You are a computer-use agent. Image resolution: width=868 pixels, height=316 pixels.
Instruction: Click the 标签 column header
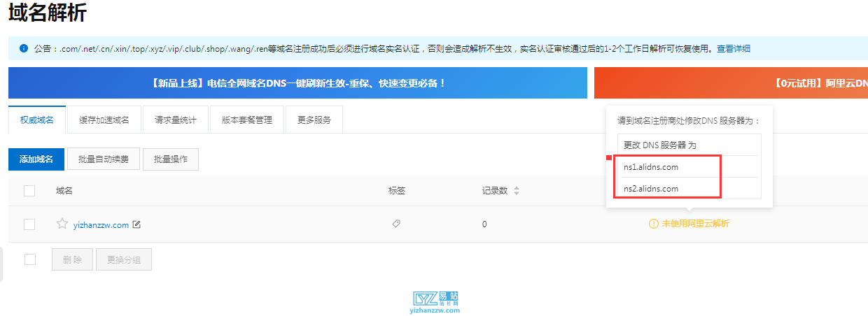pyautogui.click(x=397, y=190)
